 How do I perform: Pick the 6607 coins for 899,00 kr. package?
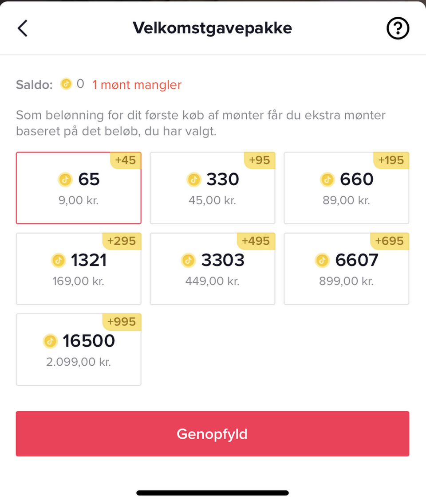coord(347,269)
